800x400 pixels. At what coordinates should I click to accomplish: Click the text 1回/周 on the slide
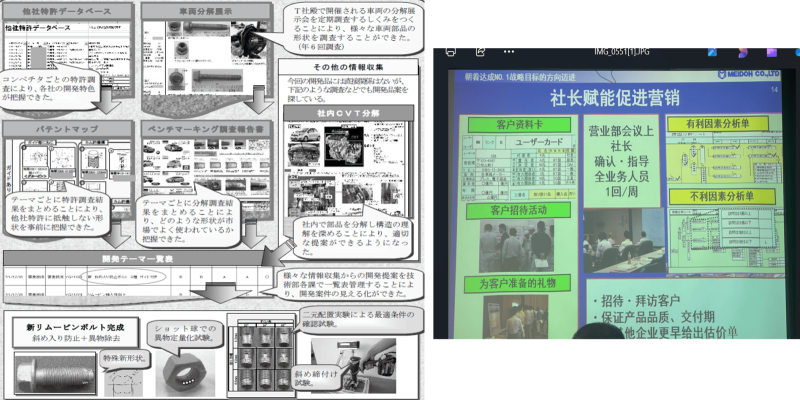621,193
